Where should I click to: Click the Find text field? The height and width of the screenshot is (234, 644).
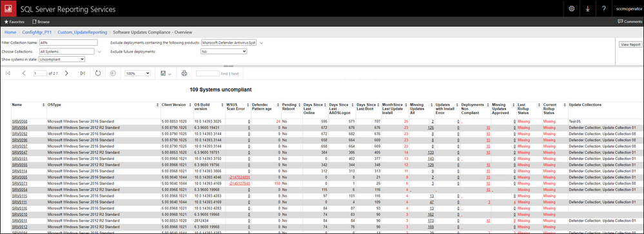click(208, 73)
